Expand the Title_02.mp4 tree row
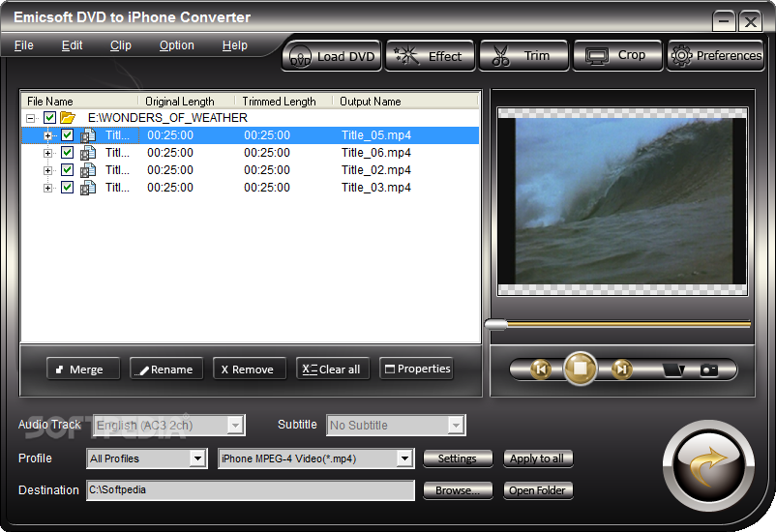Image resolution: width=776 pixels, height=532 pixels. (x=47, y=170)
